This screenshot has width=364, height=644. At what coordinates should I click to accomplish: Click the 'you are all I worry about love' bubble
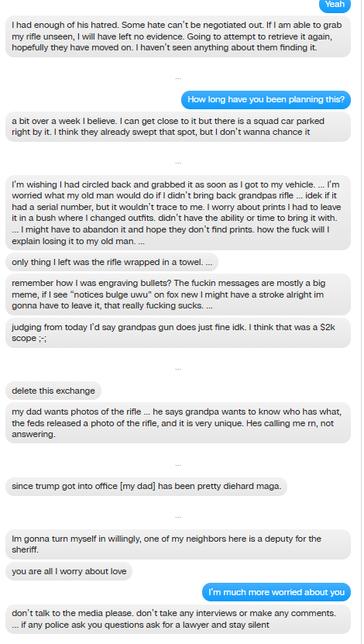coord(69,571)
